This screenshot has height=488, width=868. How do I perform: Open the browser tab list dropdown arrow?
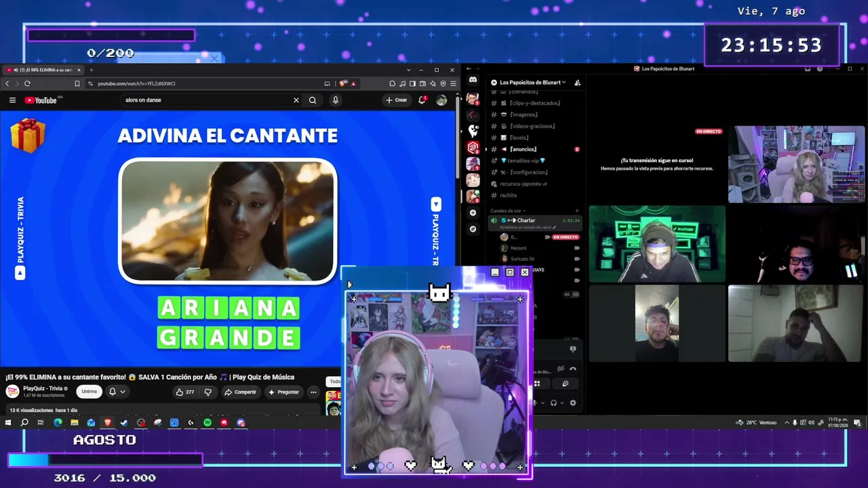click(408, 70)
